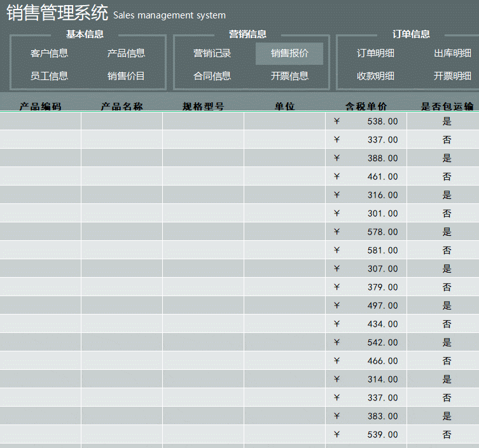Click the 单位 column header

[x=285, y=106]
